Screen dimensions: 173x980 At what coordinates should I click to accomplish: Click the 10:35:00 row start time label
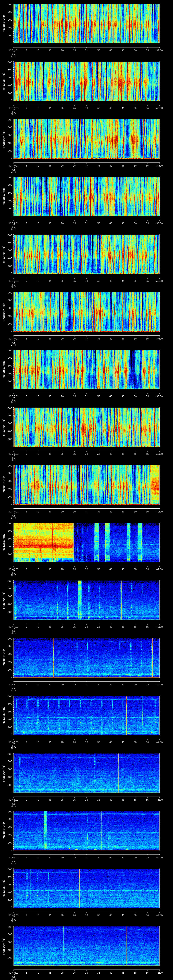click(14, 281)
